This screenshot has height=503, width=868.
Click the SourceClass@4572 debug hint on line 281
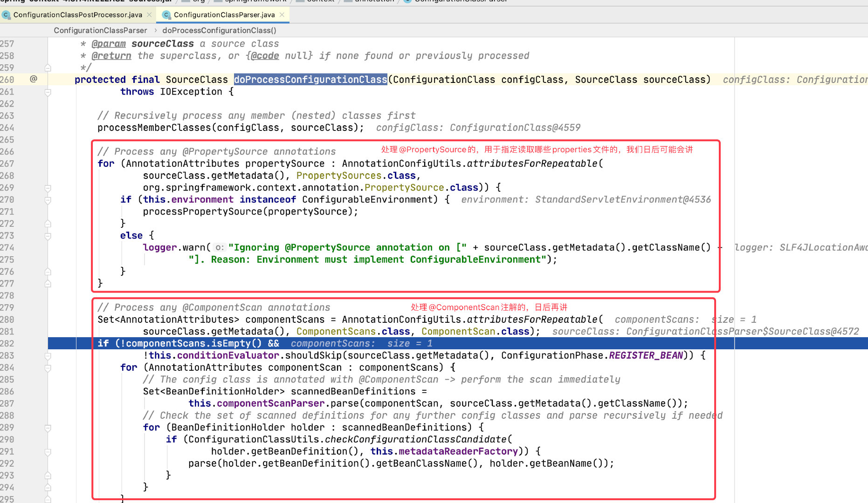tap(743, 332)
